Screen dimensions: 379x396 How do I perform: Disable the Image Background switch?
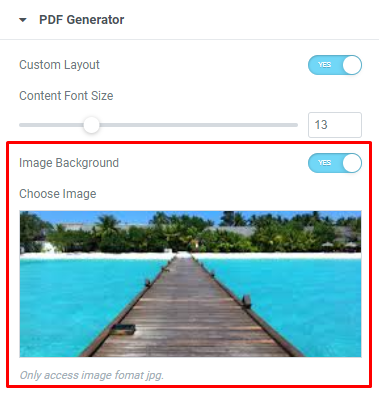(x=335, y=163)
